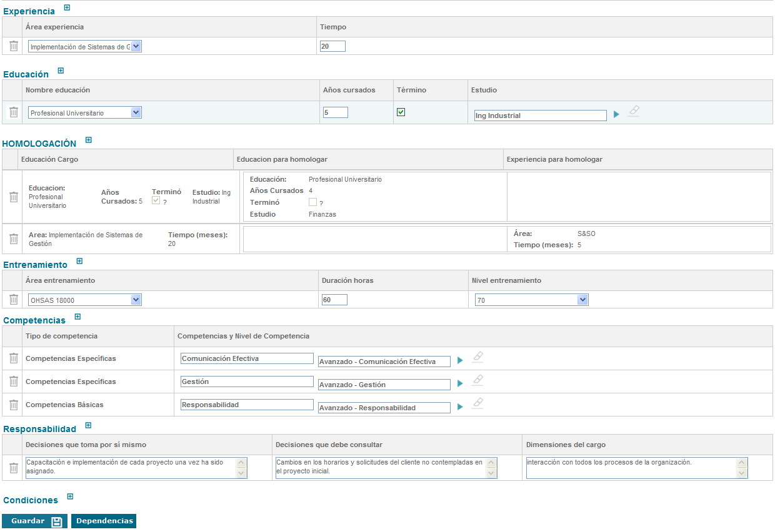
Task: Click the plus icon beside HOMOLOGACIÓN heading
Action: (x=89, y=140)
